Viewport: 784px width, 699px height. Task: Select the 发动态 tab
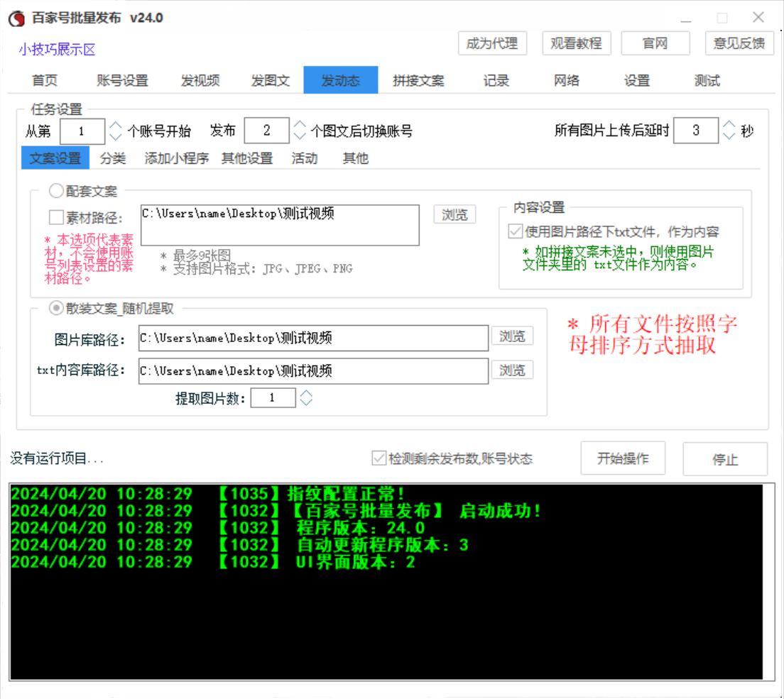click(x=340, y=80)
